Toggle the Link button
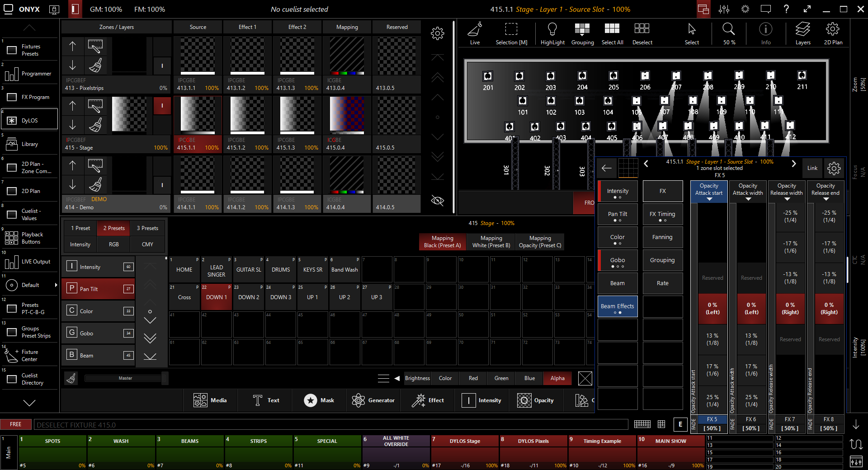The image size is (868, 470). (812, 168)
